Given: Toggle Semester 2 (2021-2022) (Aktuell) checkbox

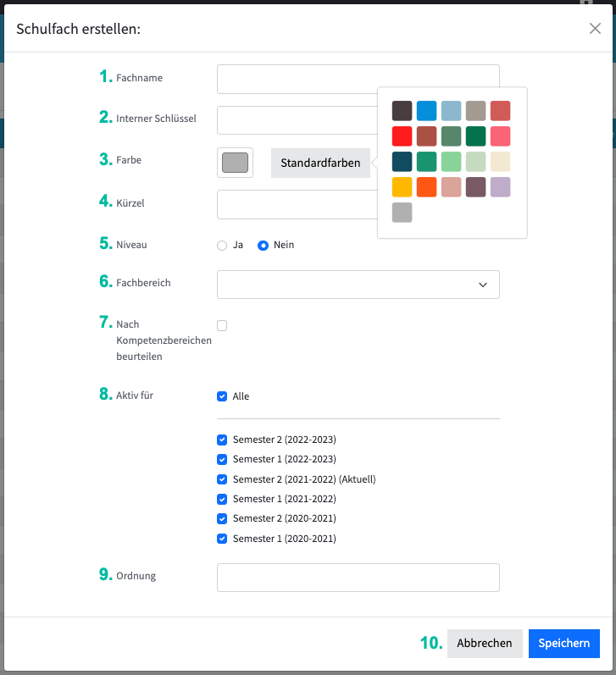Looking at the screenshot, I should 222,479.
